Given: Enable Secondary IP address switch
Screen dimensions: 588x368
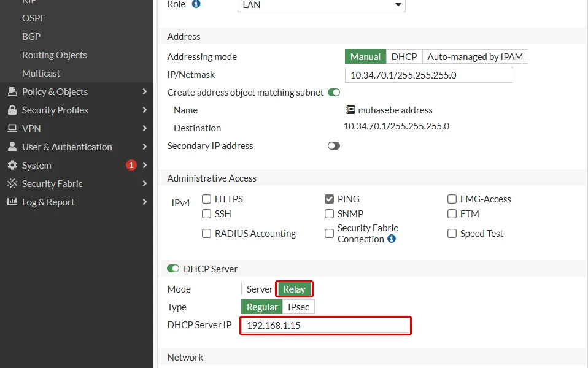Looking at the screenshot, I should [x=334, y=146].
